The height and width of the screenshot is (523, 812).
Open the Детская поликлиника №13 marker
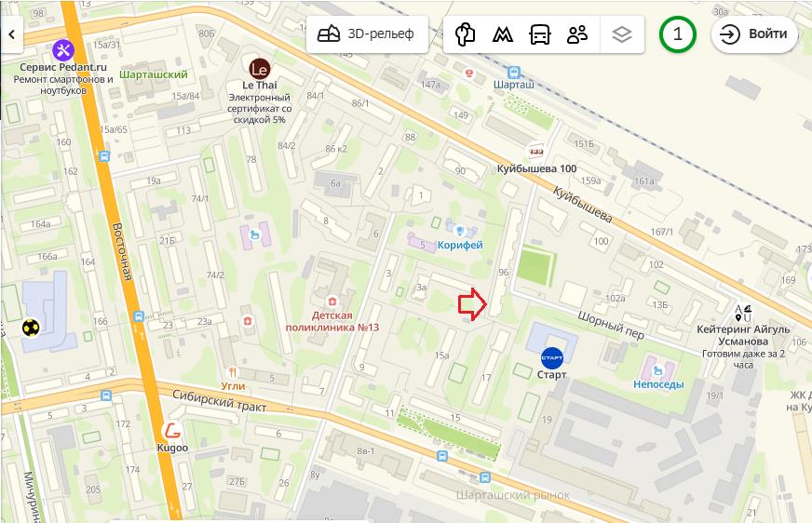tap(332, 302)
